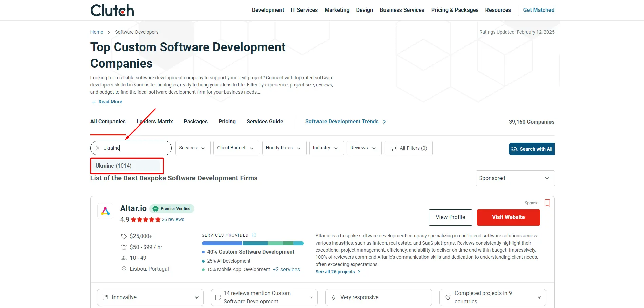Screen dimensions: 644x308
Task: Click the Premier Verified badge
Action: click(x=172, y=209)
